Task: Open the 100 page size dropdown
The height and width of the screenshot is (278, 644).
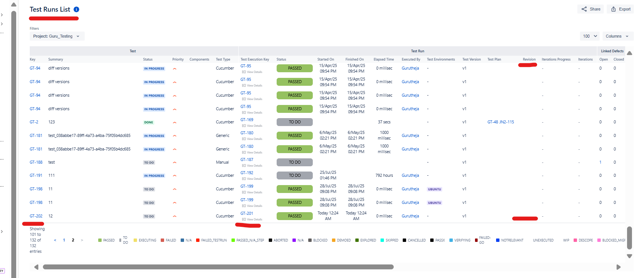Action: tap(590, 36)
